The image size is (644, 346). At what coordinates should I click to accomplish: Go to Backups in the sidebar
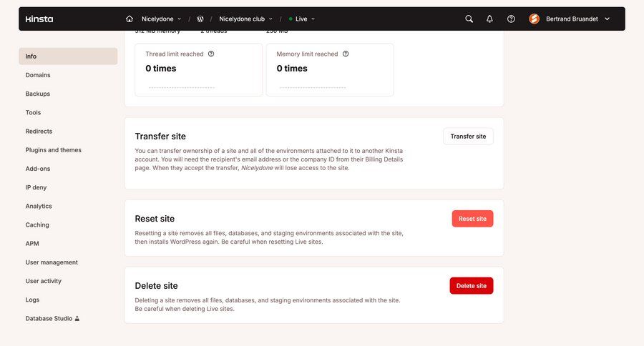[38, 94]
